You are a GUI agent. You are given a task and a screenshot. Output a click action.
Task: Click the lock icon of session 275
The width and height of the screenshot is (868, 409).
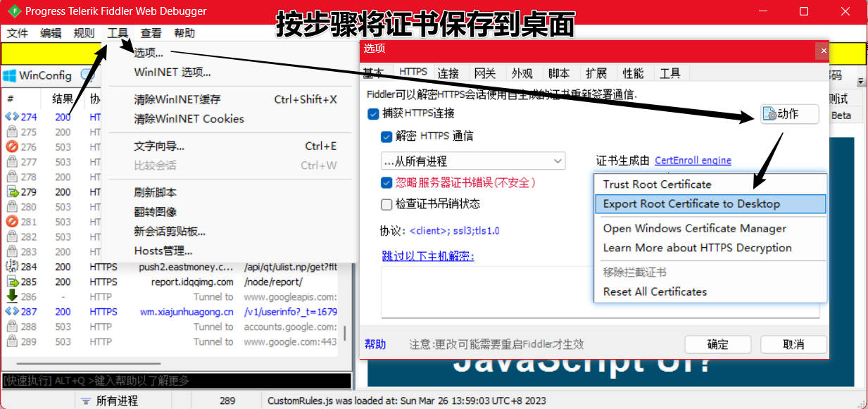(x=12, y=132)
